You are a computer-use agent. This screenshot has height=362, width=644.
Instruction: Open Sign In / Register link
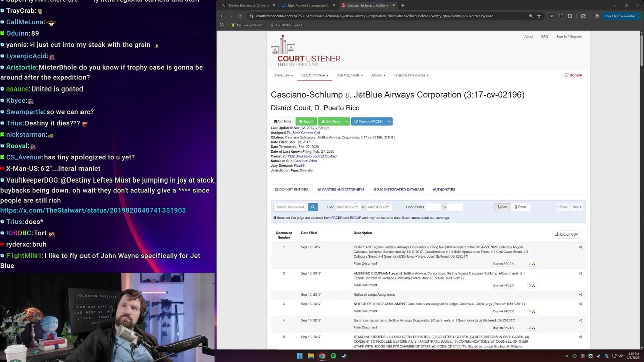click(569, 37)
